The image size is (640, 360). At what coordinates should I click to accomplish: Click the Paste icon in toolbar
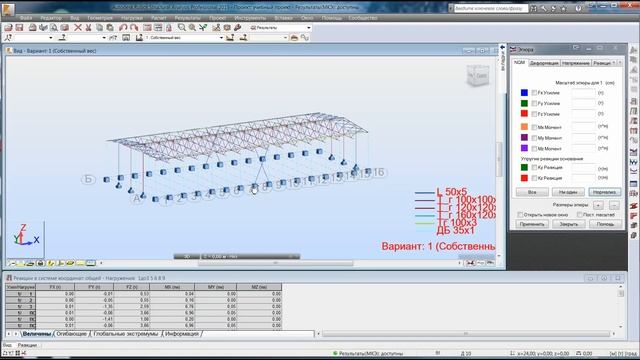tap(110, 27)
